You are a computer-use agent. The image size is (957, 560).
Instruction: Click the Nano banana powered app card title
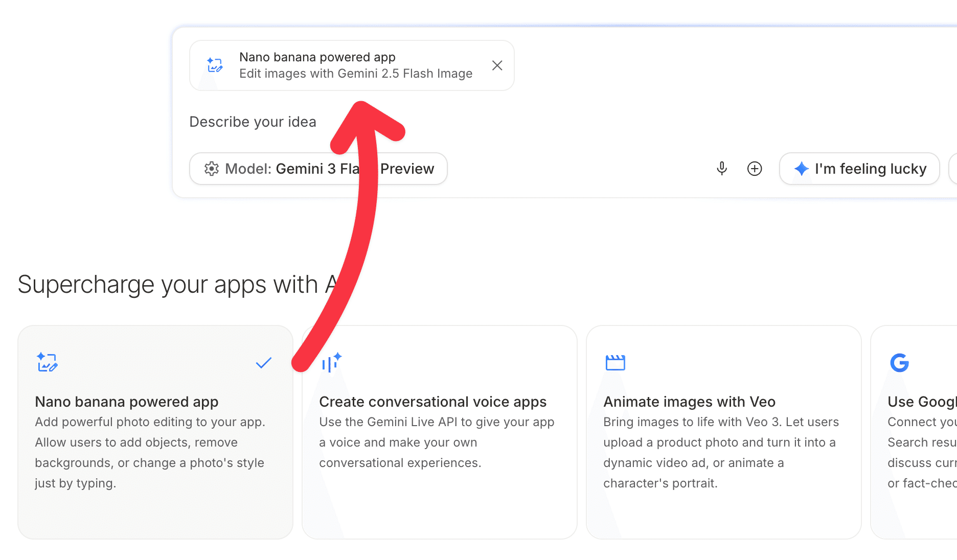point(126,402)
